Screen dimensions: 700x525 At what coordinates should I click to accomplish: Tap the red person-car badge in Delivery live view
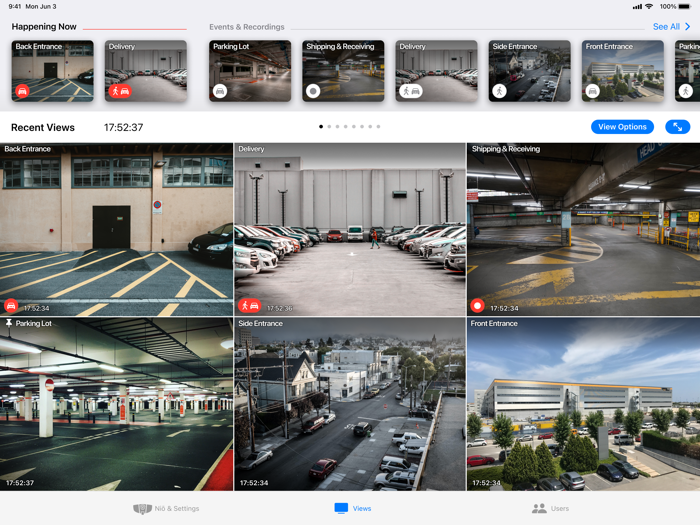point(250,306)
